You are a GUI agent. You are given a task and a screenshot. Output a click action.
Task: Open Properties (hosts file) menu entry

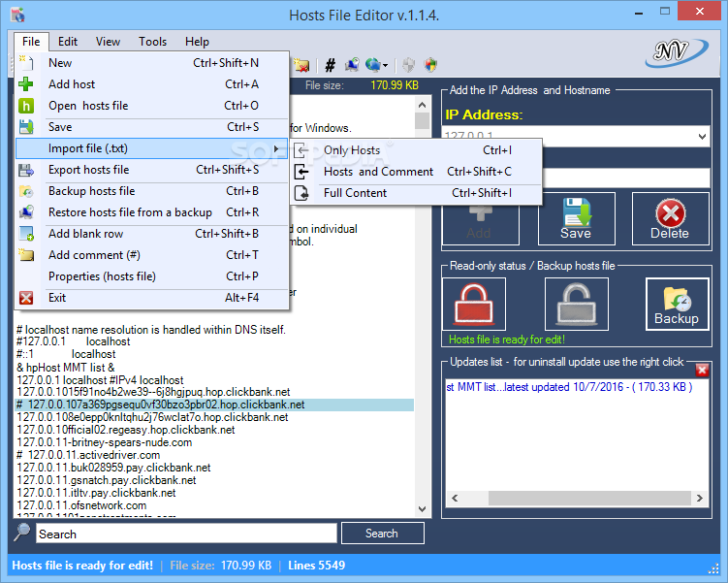tap(151, 276)
